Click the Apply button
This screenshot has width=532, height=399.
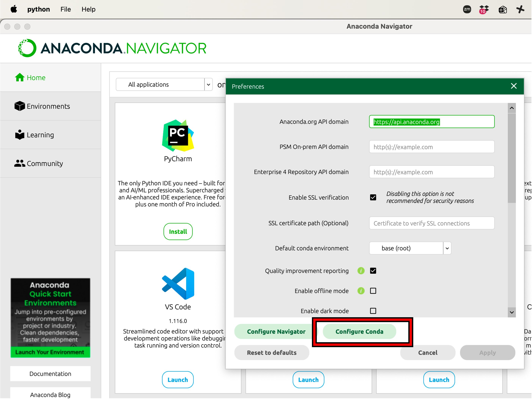pos(488,353)
